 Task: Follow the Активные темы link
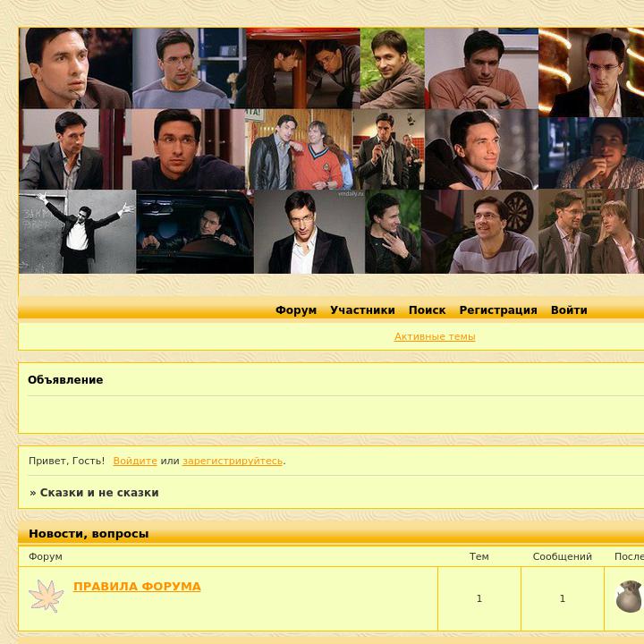point(435,336)
